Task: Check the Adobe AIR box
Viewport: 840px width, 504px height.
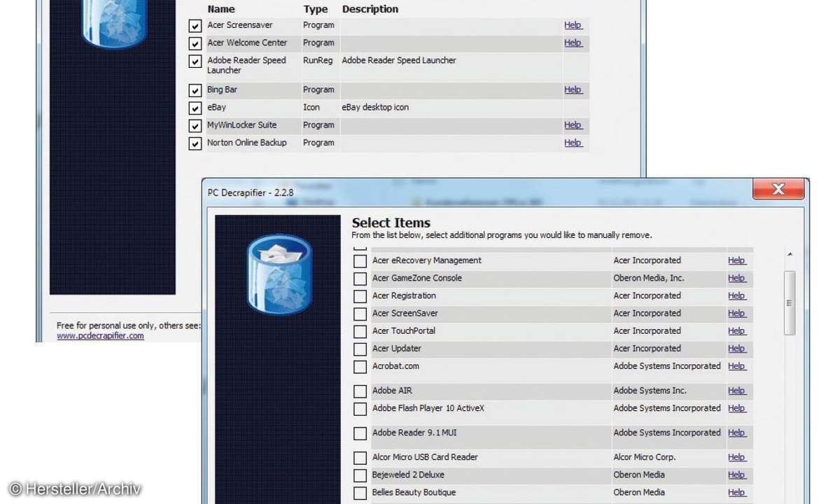Action: pyautogui.click(x=360, y=391)
